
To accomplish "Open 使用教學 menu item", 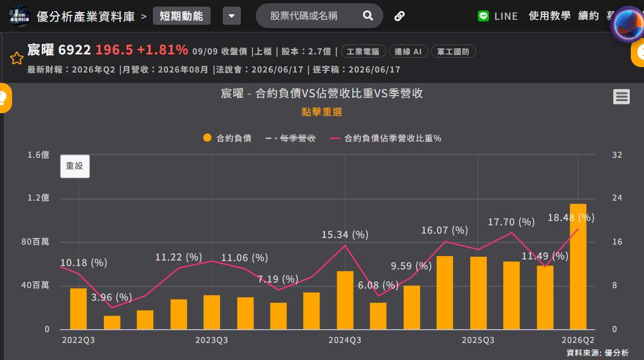I will tap(549, 16).
